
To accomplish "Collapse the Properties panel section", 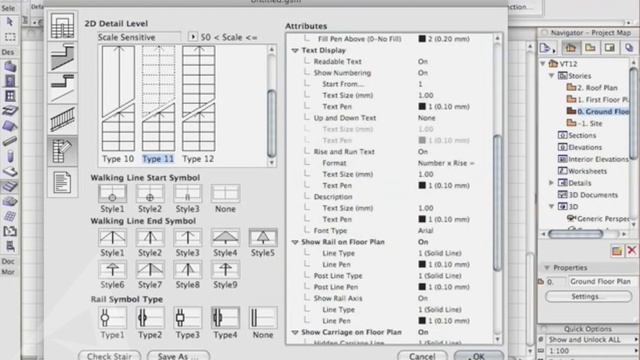I will (547, 268).
